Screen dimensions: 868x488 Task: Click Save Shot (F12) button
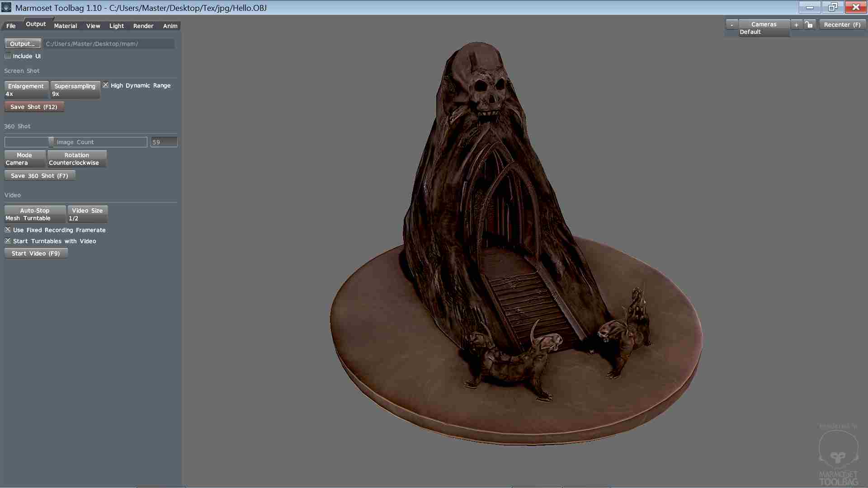[34, 107]
